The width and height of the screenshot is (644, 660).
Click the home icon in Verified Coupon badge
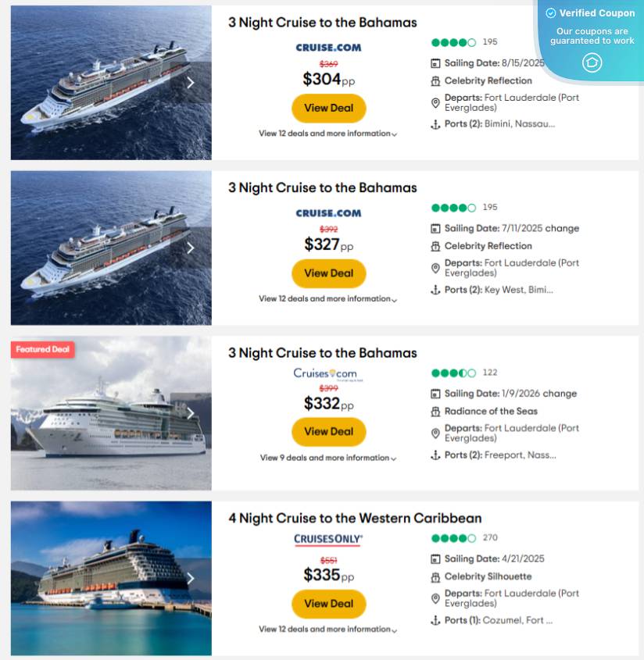coord(592,62)
